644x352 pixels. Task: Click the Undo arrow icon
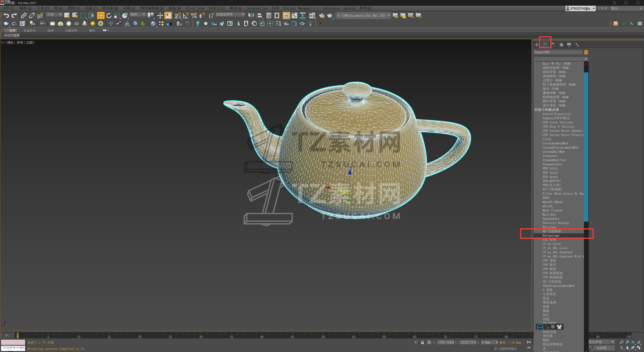[6, 15]
